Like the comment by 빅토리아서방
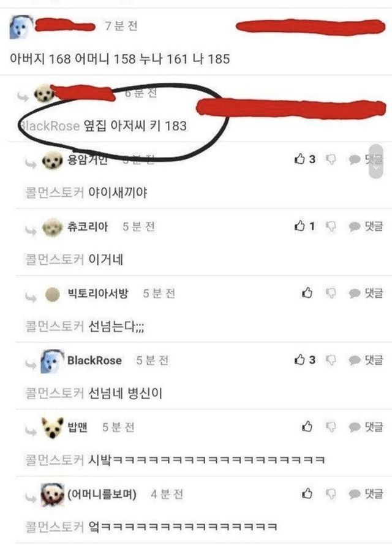This screenshot has height=545, width=392. click(x=307, y=292)
